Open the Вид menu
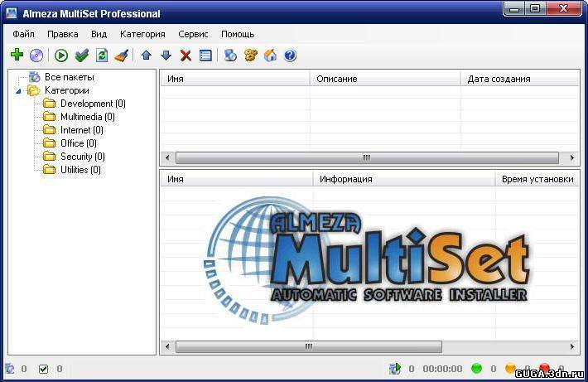This screenshot has width=588, height=382. (x=99, y=34)
